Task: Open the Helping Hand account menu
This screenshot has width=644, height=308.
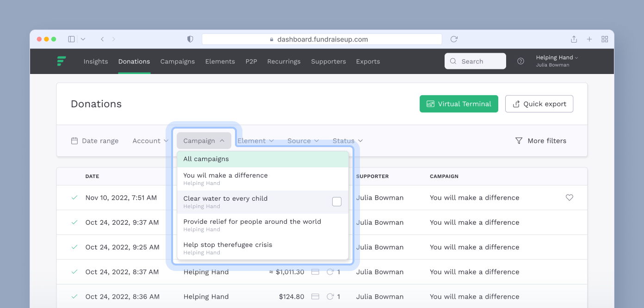Action: coord(557,61)
